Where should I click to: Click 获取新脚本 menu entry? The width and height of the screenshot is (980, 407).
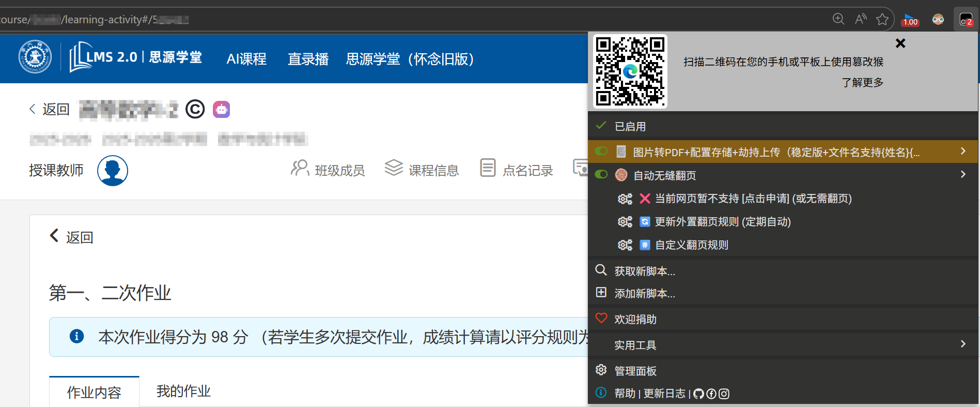tap(644, 271)
